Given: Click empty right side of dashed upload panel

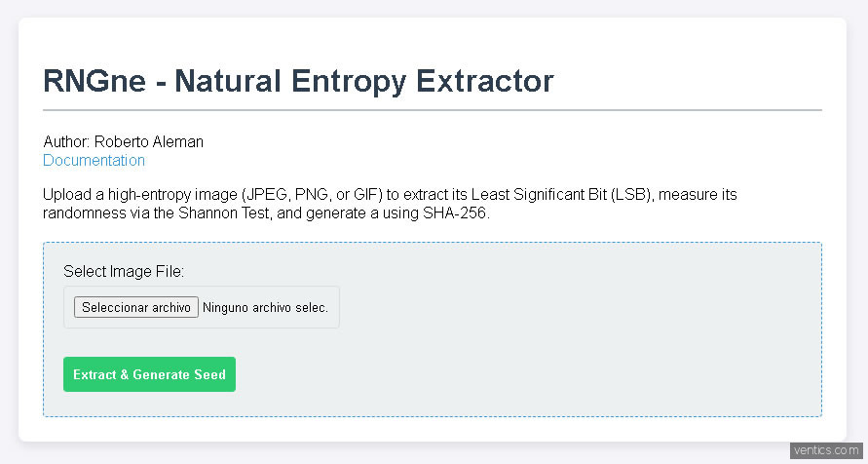Looking at the screenshot, I should pyautogui.click(x=633, y=322).
